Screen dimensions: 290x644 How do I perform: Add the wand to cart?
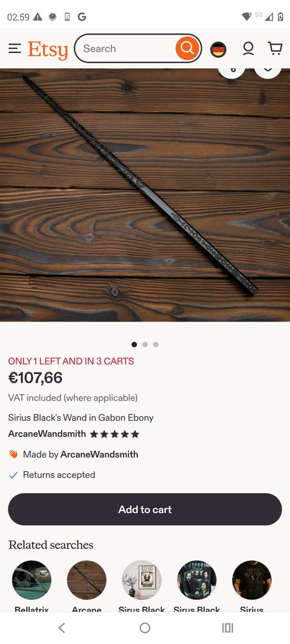tap(145, 509)
